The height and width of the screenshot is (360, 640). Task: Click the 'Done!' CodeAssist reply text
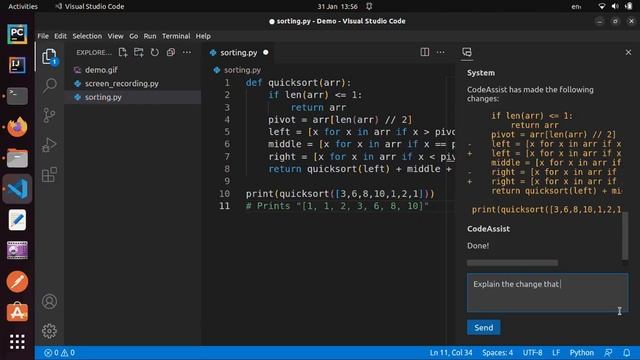478,246
